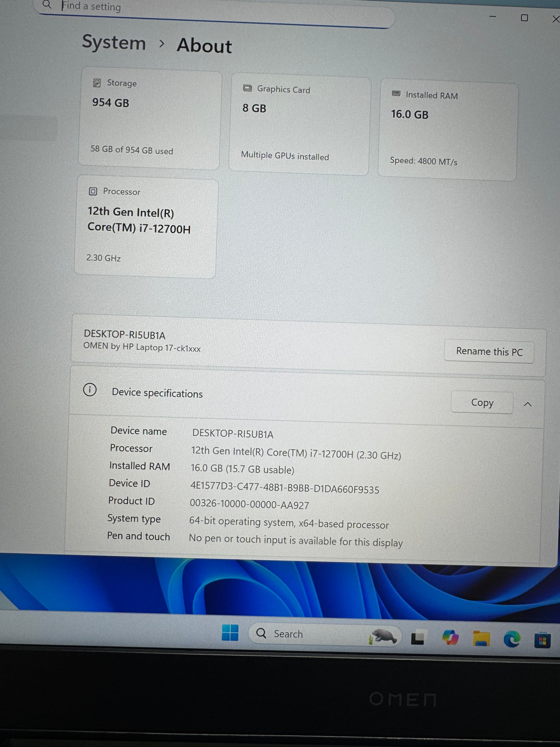Select the Device name value DESKTOP-RI5UB1A in specifications

(x=233, y=434)
